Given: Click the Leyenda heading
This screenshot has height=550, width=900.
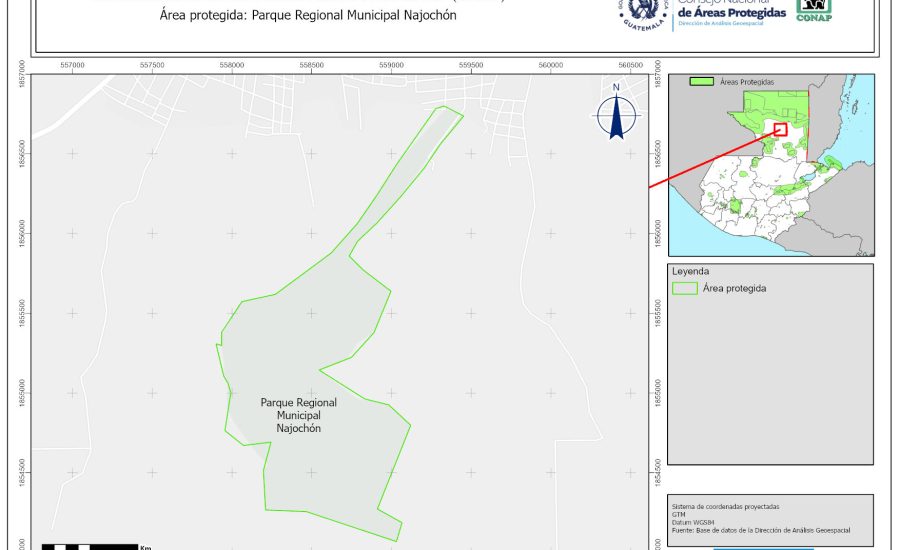Looking at the screenshot, I should click(690, 271).
